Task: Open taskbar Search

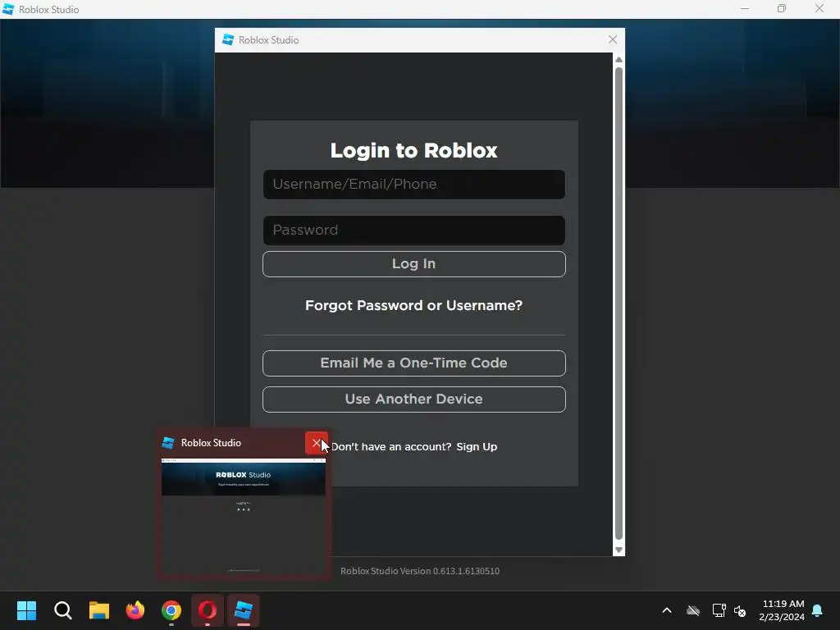Action: (x=62, y=610)
